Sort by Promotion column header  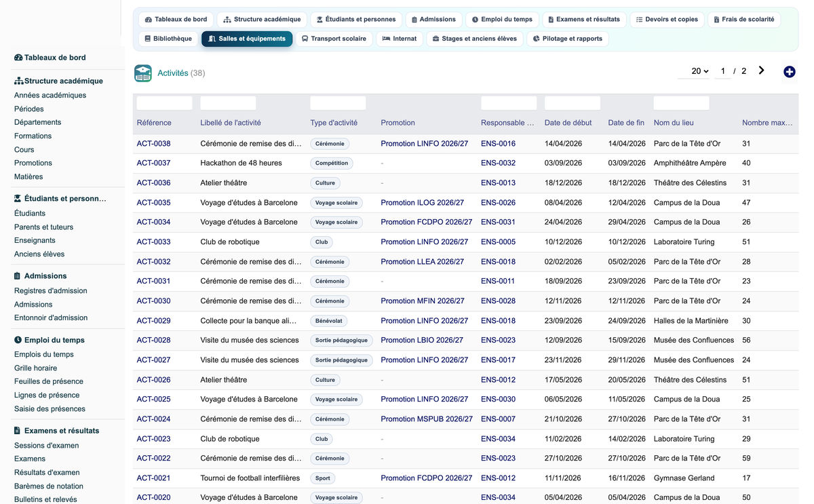pyautogui.click(x=398, y=123)
